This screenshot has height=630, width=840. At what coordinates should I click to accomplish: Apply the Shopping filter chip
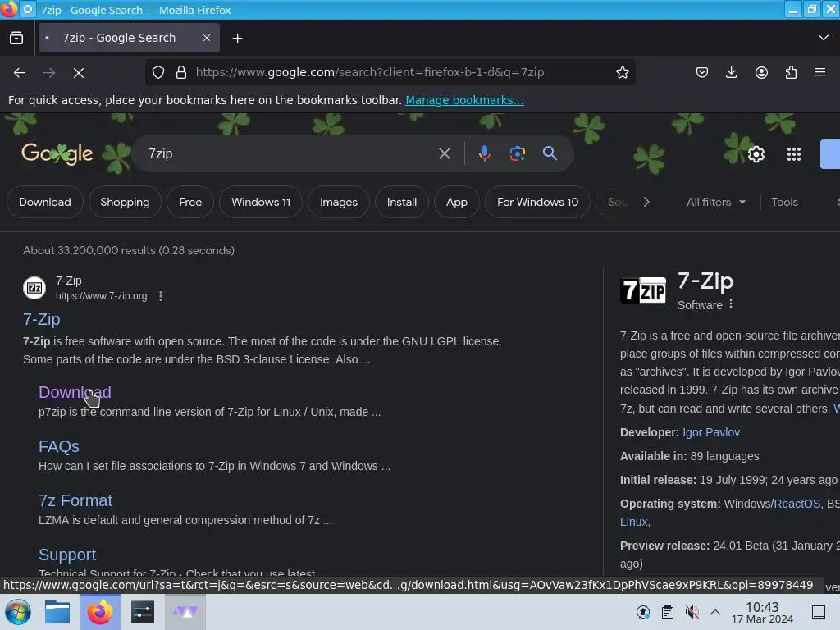point(125,202)
